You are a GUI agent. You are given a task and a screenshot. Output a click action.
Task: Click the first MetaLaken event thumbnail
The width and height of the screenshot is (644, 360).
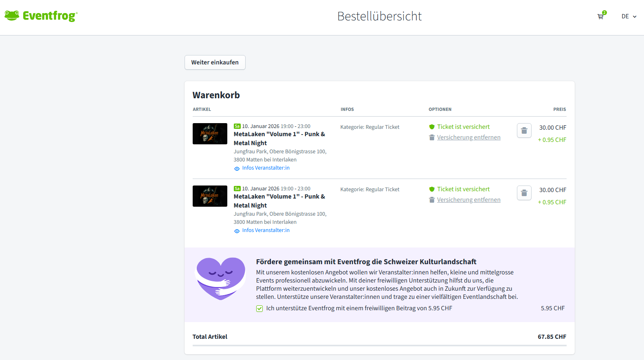click(x=210, y=134)
